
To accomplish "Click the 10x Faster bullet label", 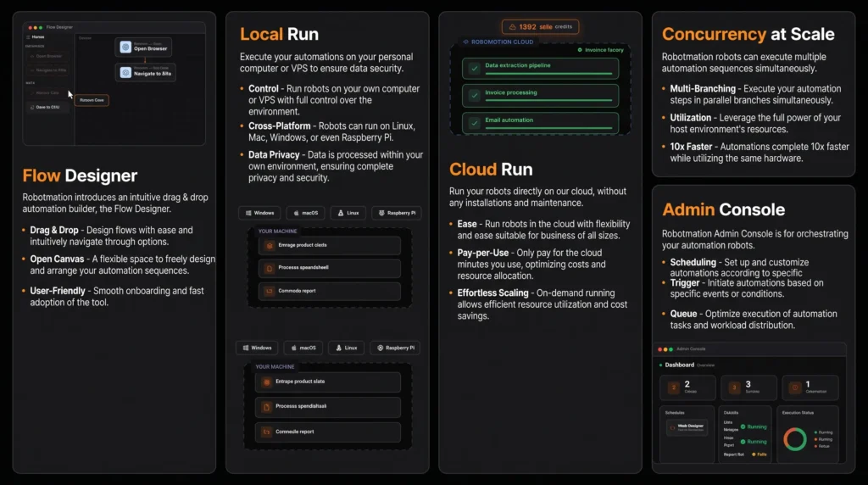I will [691, 147].
